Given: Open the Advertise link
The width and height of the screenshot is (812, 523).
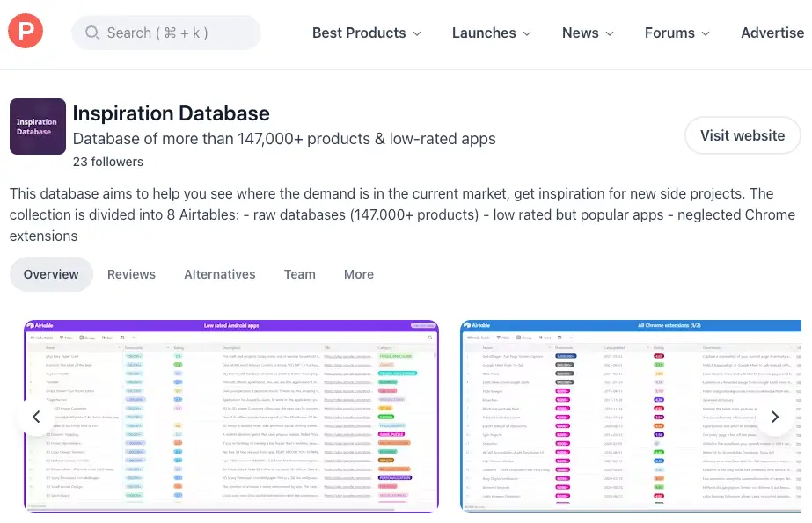Looking at the screenshot, I should [772, 33].
